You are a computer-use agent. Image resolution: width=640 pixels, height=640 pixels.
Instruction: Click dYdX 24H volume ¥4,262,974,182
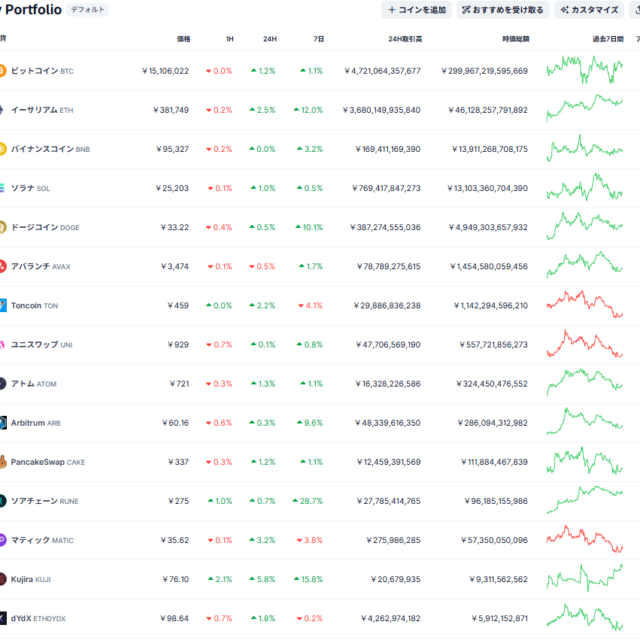click(x=391, y=618)
